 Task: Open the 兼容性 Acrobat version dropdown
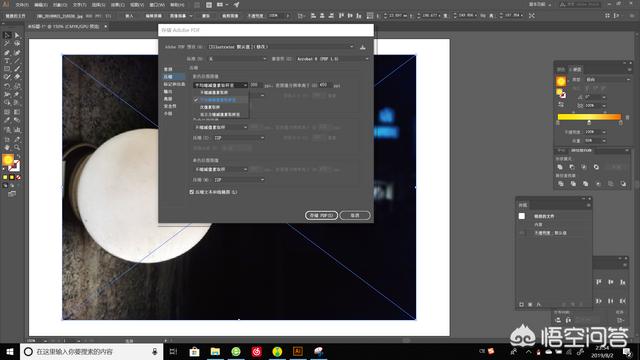pyautogui.click(x=333, y=59)
